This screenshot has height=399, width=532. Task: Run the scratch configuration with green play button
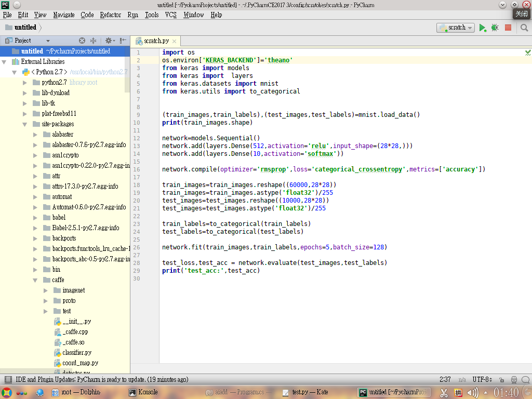pyautogui.click(x=483, y=28)
